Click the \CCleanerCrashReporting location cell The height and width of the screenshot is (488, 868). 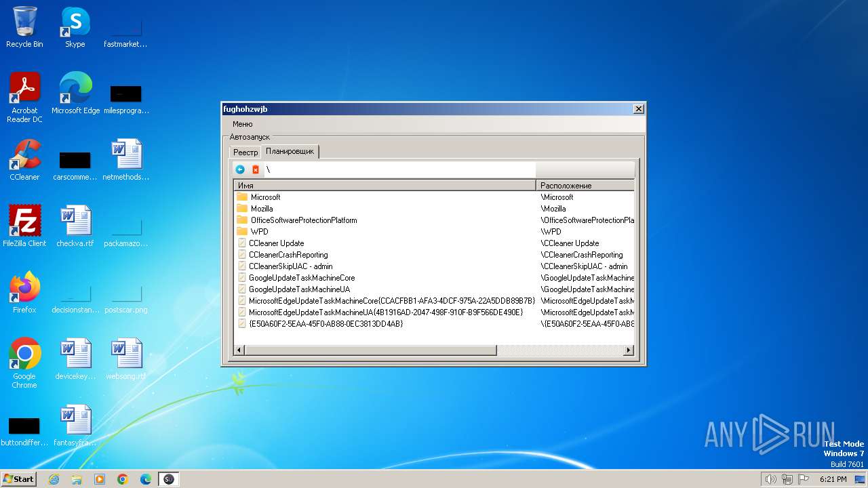tap(581, 255)
